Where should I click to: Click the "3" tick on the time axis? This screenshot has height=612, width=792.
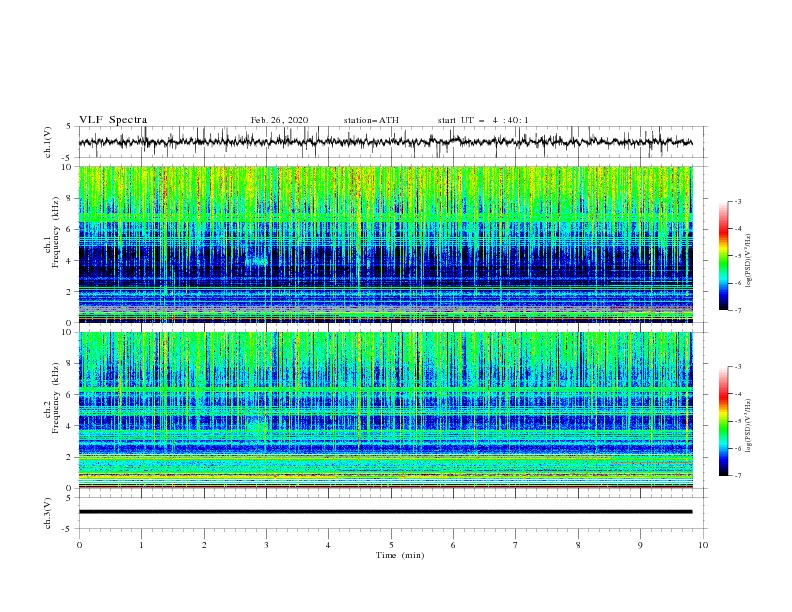pos(266,545)
